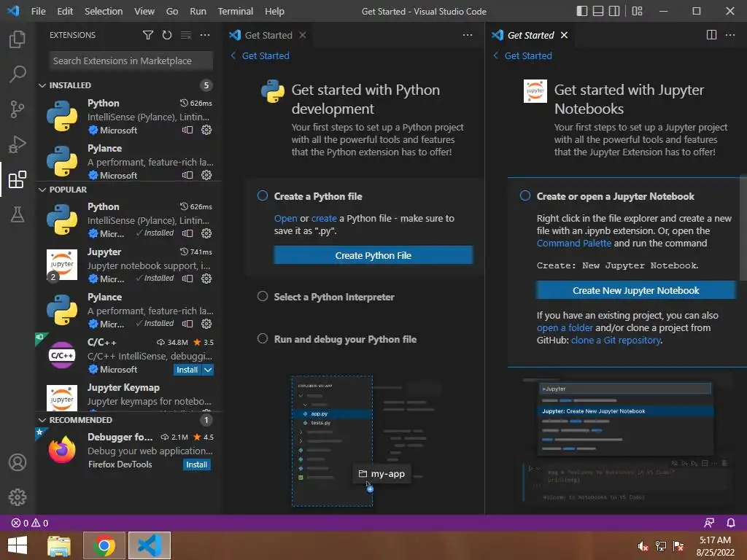This screenshot has width=747, height=560.
Task: Split the right editor group
Action: coord(711,35)
